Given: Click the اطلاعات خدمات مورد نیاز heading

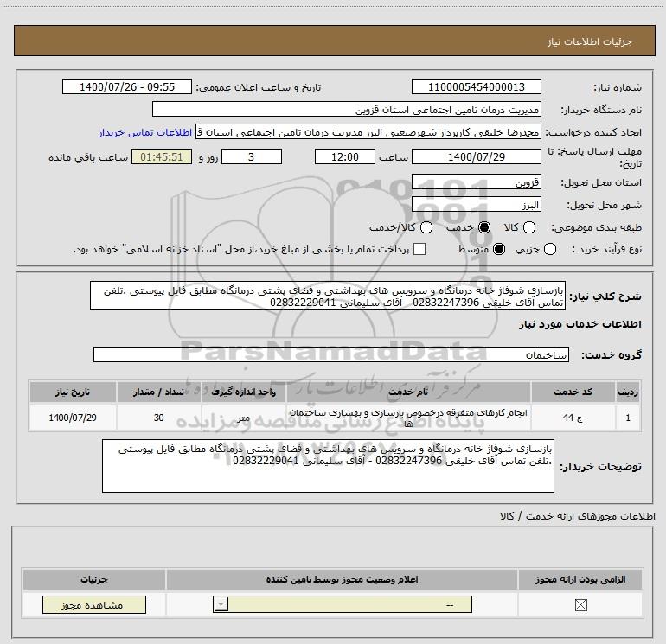Looking at the screenshot, I should click(580, 324).
